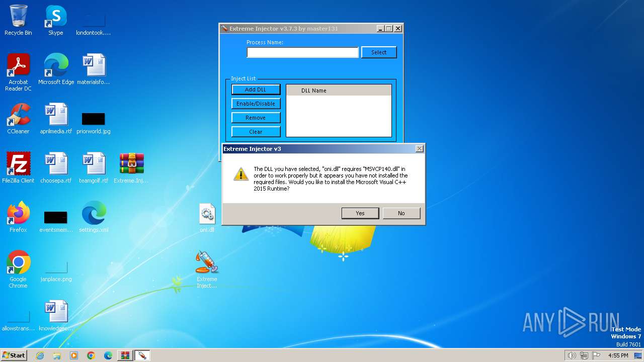
Task: Click the volume tray icon
Action: [572, 355]
